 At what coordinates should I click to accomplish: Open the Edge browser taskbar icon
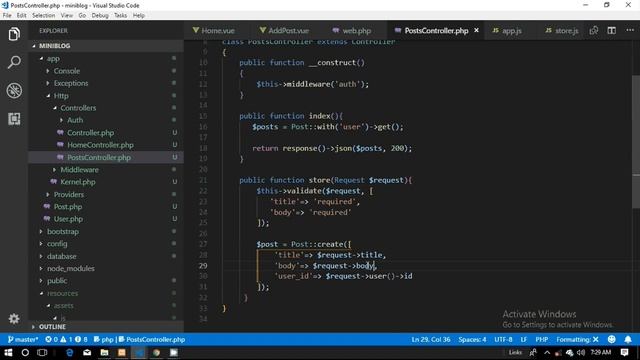[70, 352]
